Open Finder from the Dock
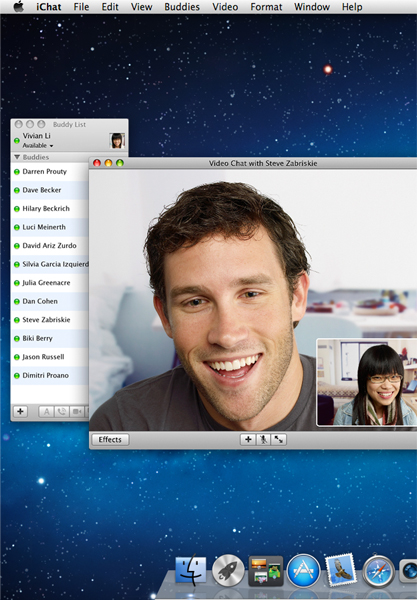 191,570
